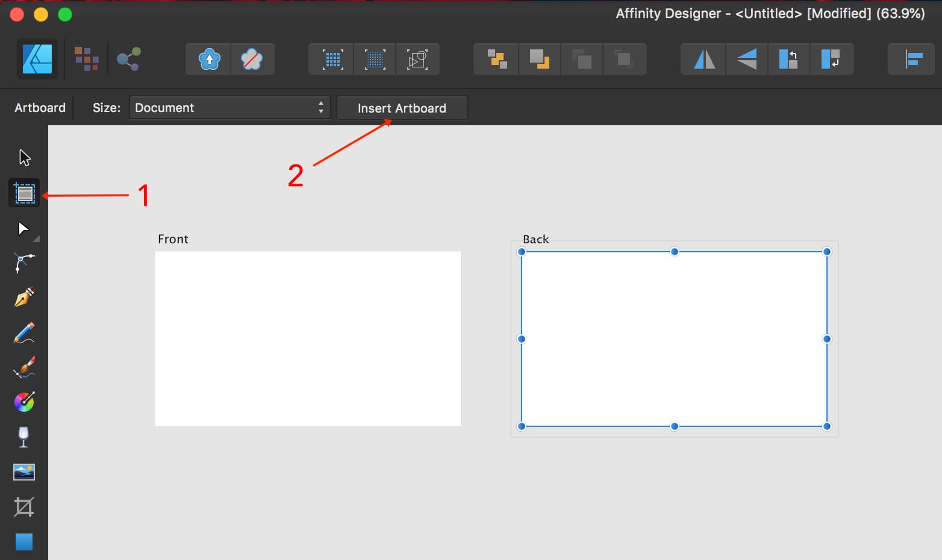This screenshot has height=560, width=942.
Task: Click the left-middle handle of Back artboard
Action: click(522, 339)
